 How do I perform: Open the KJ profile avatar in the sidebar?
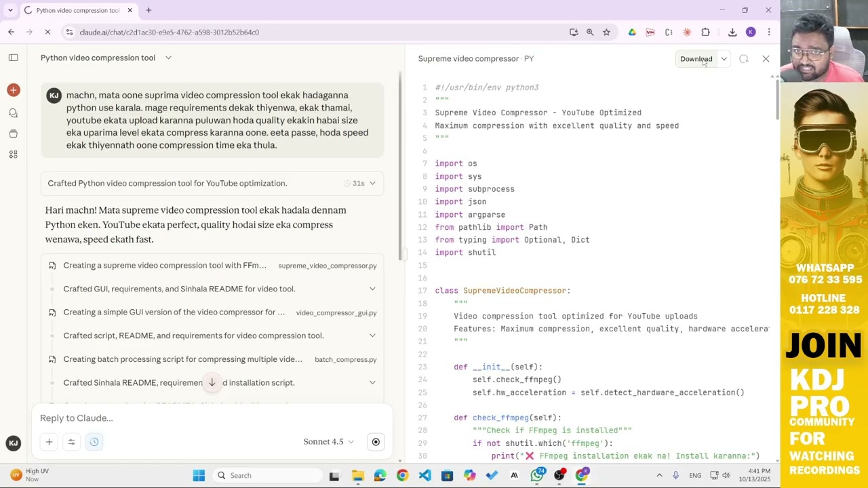13,443
